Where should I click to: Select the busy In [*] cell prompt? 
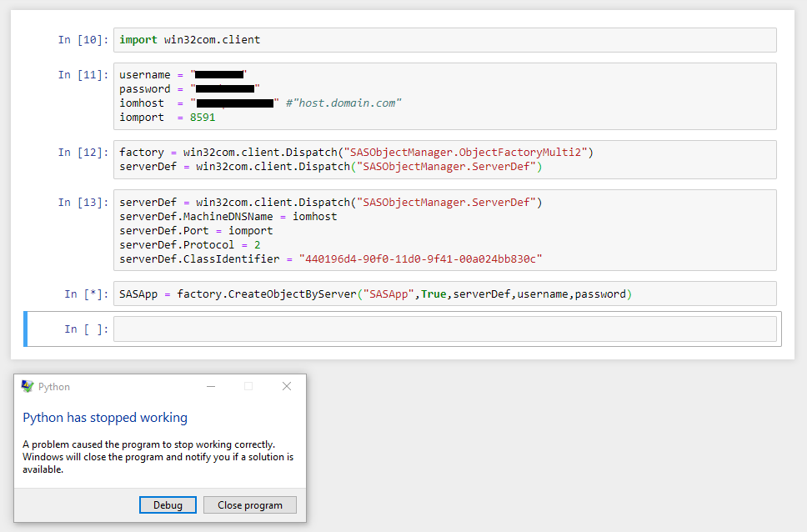pos(86,294)
